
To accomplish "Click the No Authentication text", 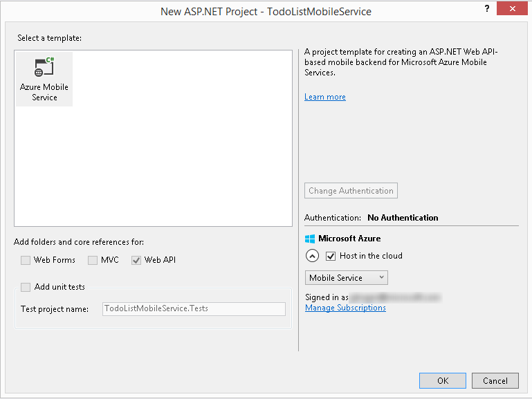I will click(403, 218).
